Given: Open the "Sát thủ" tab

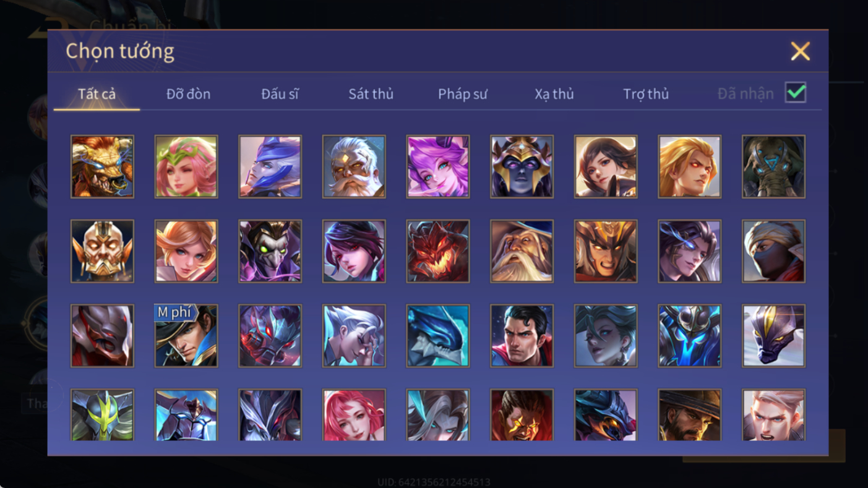Looking at the screenshot, I should click(x=371, y=94).
